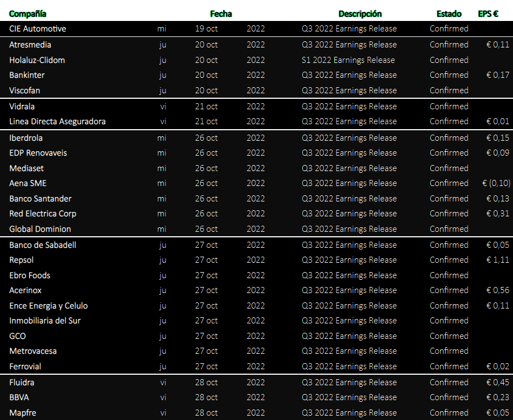Click the weekday 'vi' in Fluidra row

163,382
